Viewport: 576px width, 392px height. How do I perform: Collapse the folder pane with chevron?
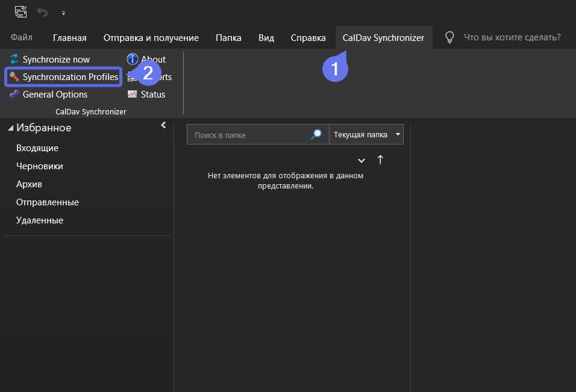point(163,125)
